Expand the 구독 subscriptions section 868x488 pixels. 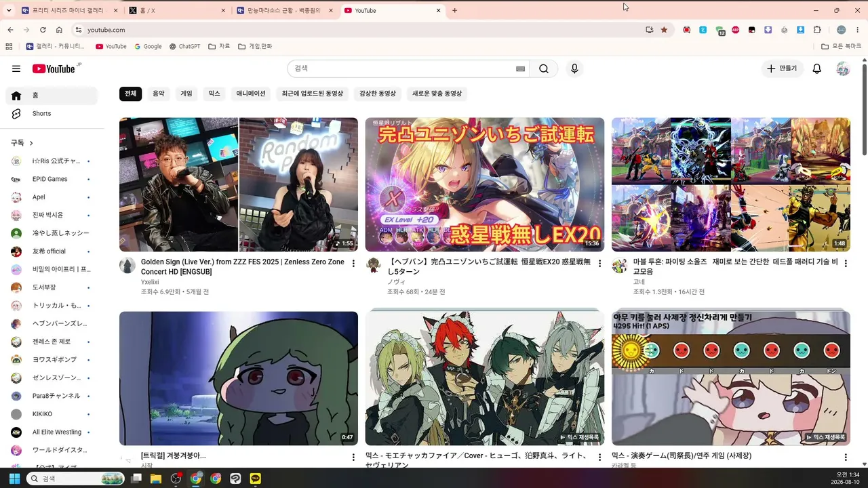point(22,143)
